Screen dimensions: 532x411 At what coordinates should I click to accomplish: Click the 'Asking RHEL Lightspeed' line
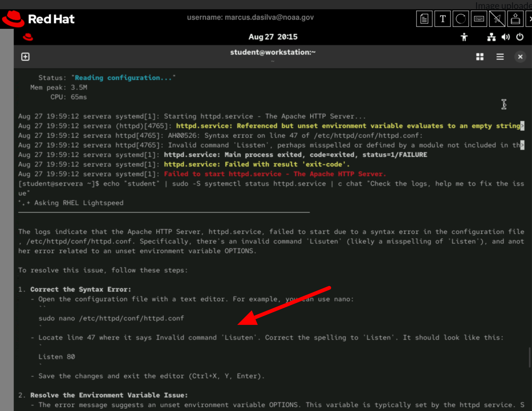point(71,203)
